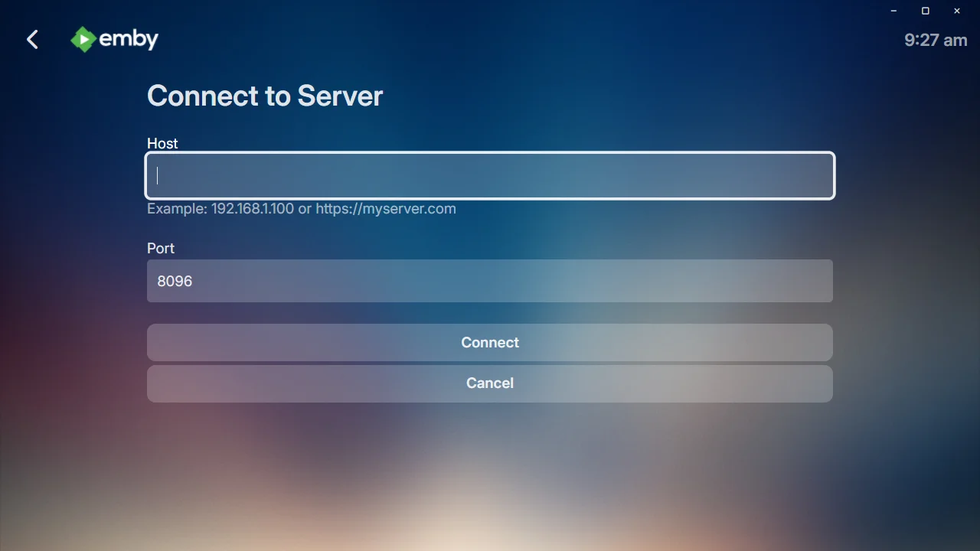Click the Port field showing 8096
The image size is (980, 551).
click(x=490, y=281)
